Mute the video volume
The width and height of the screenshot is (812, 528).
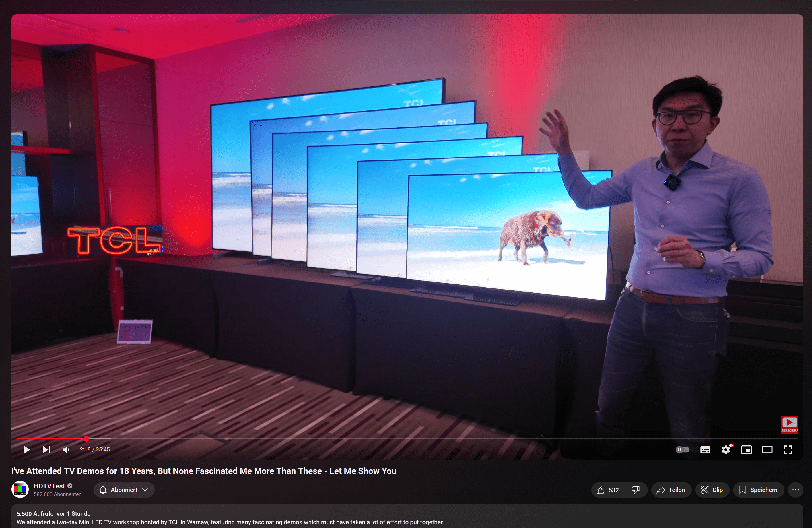[66, 449]
